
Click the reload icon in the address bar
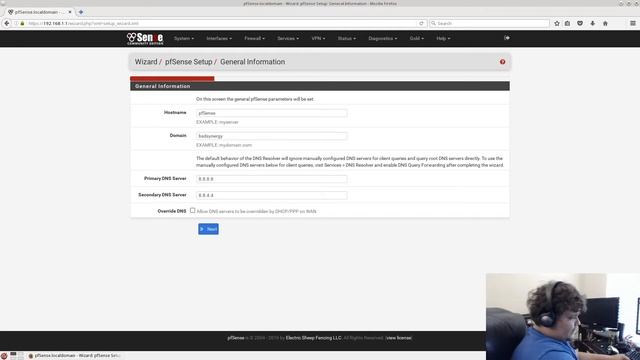click(x=421, y=23)
